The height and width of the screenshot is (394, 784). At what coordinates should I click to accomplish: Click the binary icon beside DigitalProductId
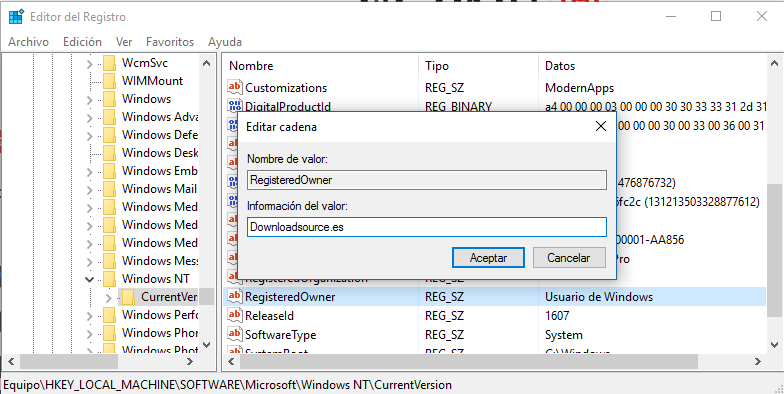[x=234, y=106]
